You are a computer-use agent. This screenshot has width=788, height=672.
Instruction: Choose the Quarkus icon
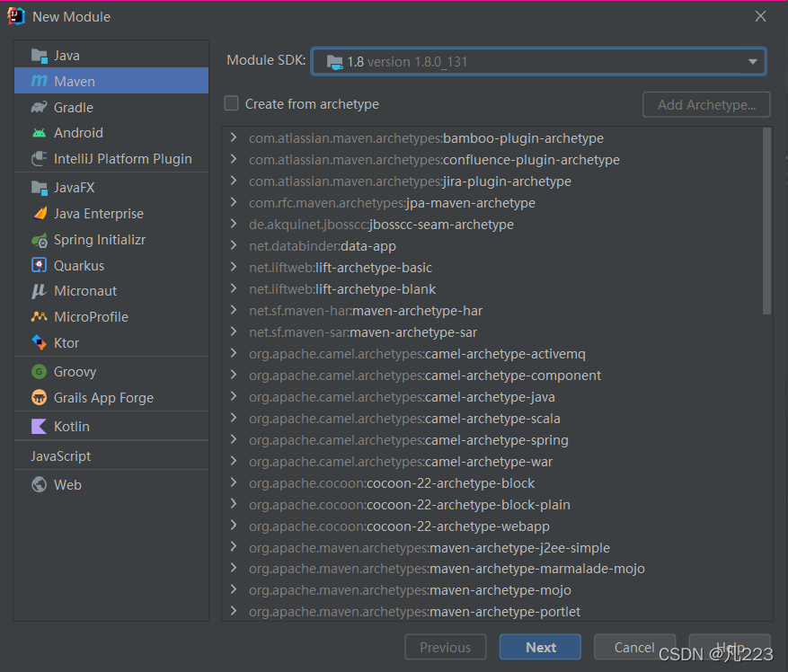pos(40,265)
